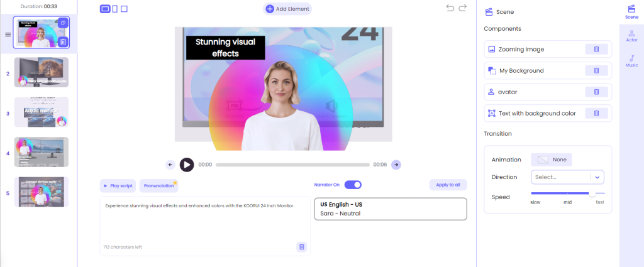
Task: Click the Add Element button
Action: [287, 9]
